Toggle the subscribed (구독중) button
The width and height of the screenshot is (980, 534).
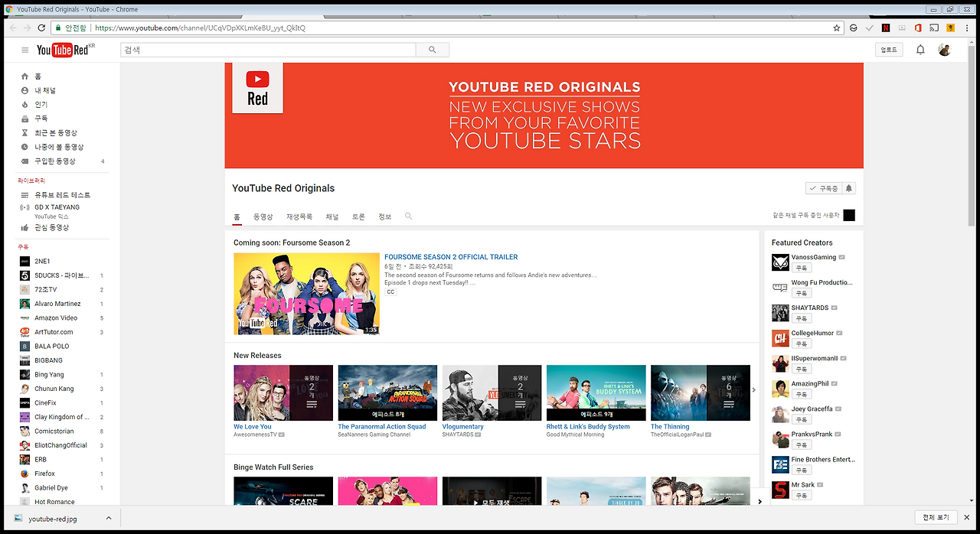pos(823,188)
